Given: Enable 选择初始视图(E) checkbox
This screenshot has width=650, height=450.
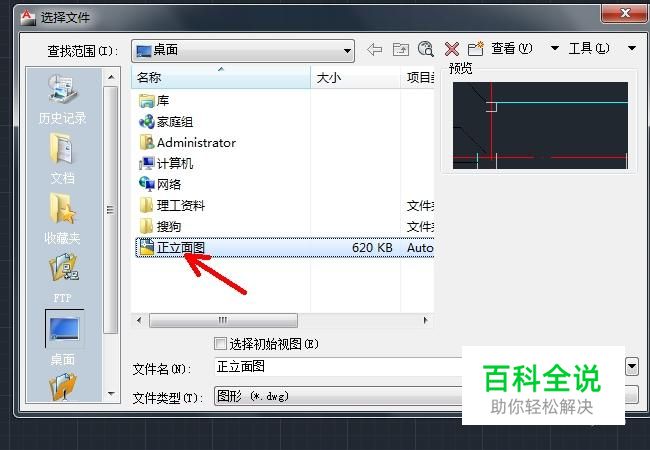Looking at the screenshot, I should tap(221, 344).
